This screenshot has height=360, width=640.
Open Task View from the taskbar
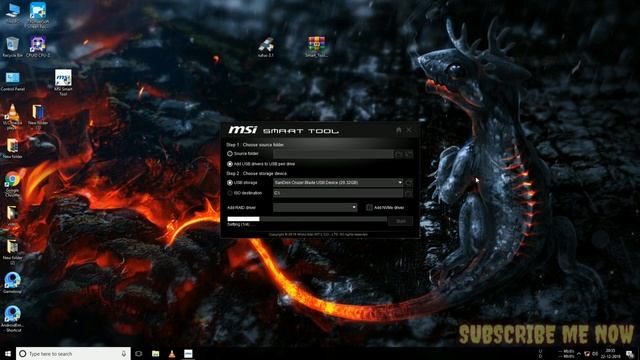[139, 353]
